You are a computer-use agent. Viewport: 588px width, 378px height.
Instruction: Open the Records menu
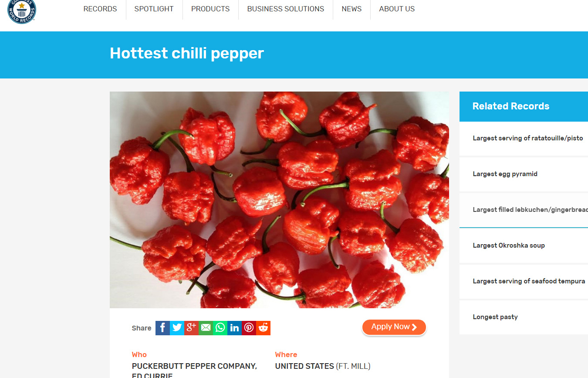pos(100,9)
